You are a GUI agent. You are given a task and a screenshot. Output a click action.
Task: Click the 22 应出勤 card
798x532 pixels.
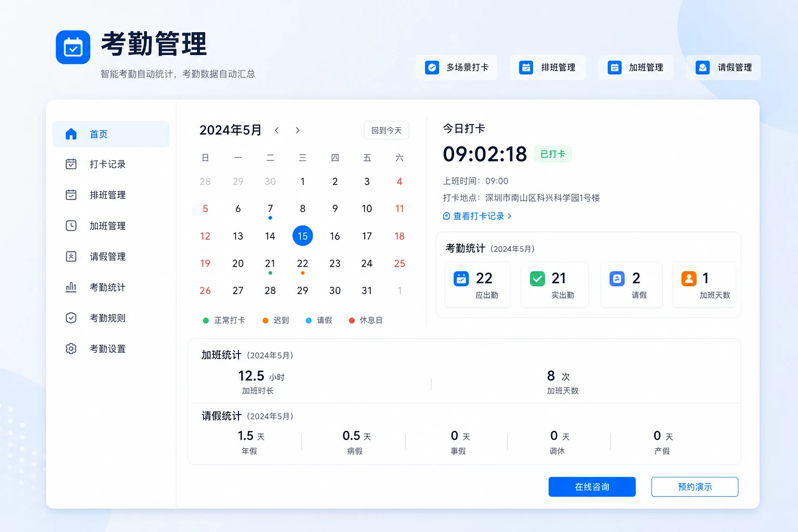pos(477,285)
